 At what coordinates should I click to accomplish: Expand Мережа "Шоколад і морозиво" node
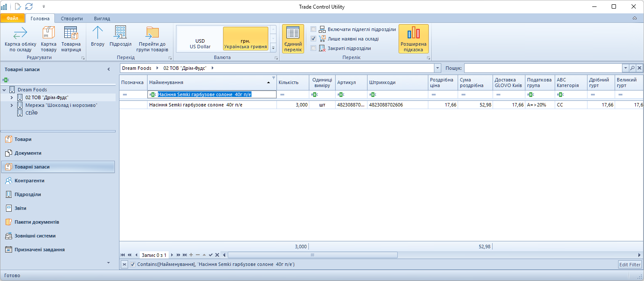click(12, 105)
